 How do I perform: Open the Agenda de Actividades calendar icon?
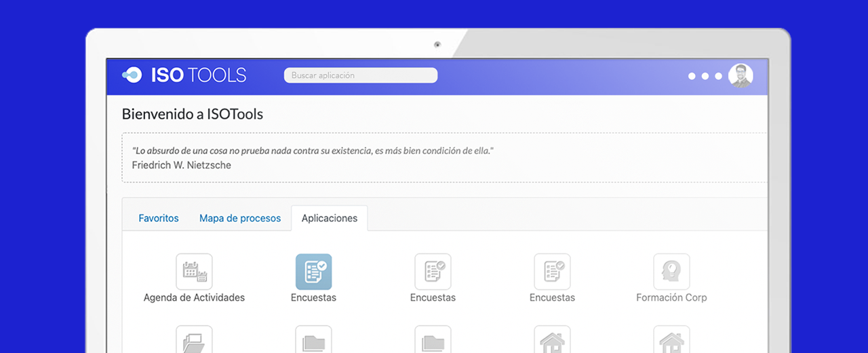194,272
